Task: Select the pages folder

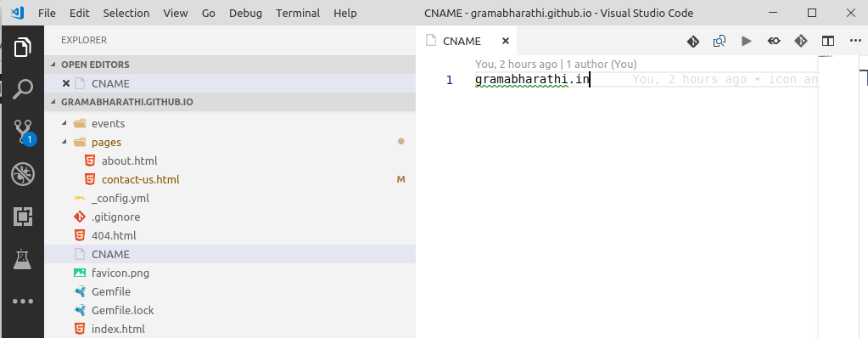Action: pos(230,143)
